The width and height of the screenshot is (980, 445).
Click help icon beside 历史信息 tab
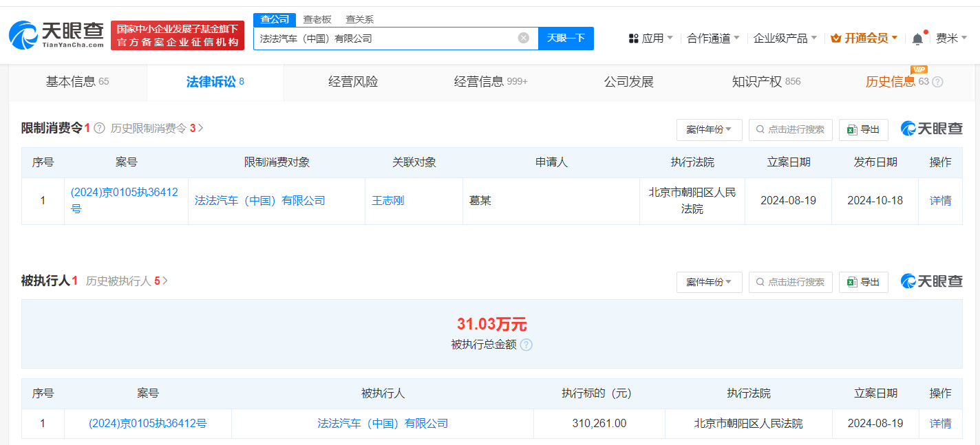click(x=937, y=82)
